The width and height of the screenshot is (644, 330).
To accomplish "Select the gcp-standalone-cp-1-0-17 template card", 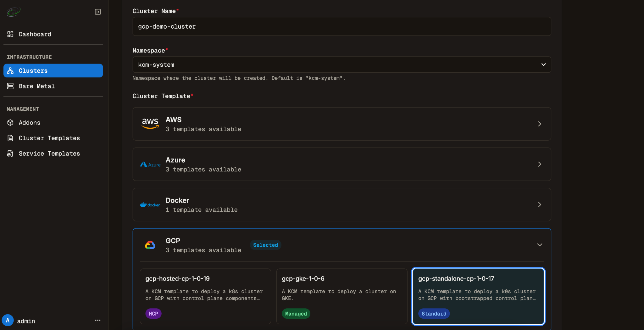I will pyautogui.click(x=478, y=296).
